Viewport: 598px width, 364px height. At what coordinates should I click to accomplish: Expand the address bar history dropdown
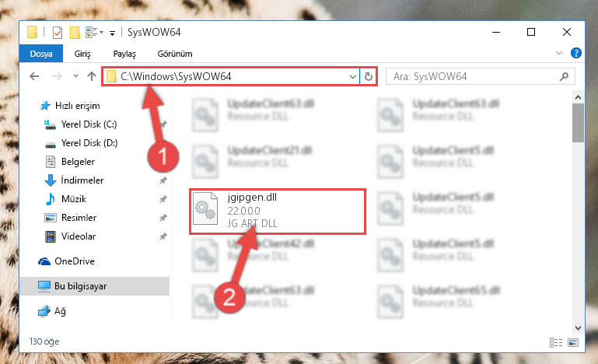[353, 77]
